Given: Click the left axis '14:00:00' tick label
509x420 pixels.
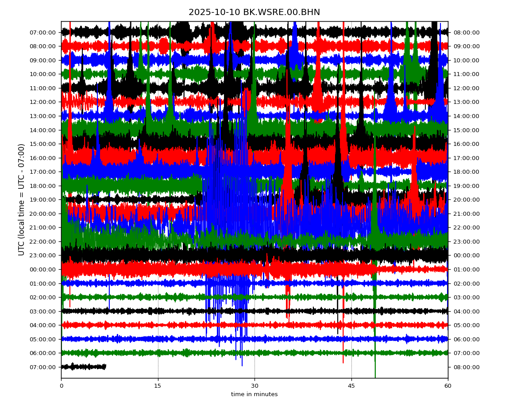Looking at the screenshot, I should (43, 130).
